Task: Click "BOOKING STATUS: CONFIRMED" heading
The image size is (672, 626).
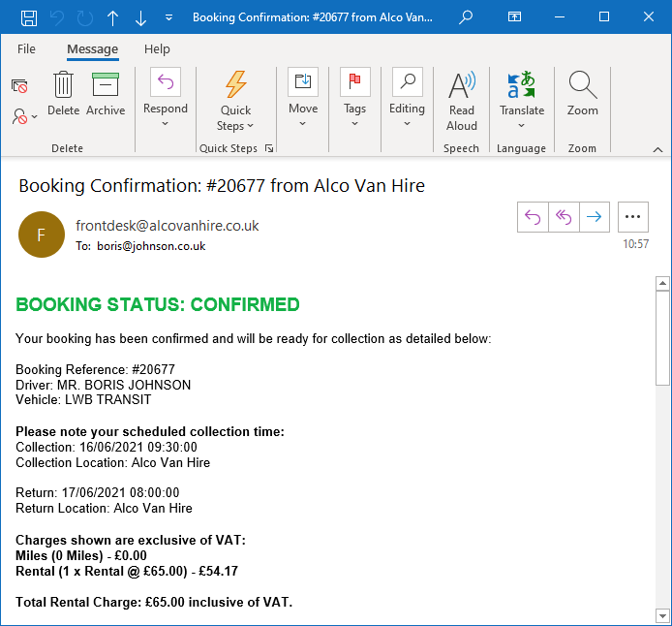Action: (158, 305)
